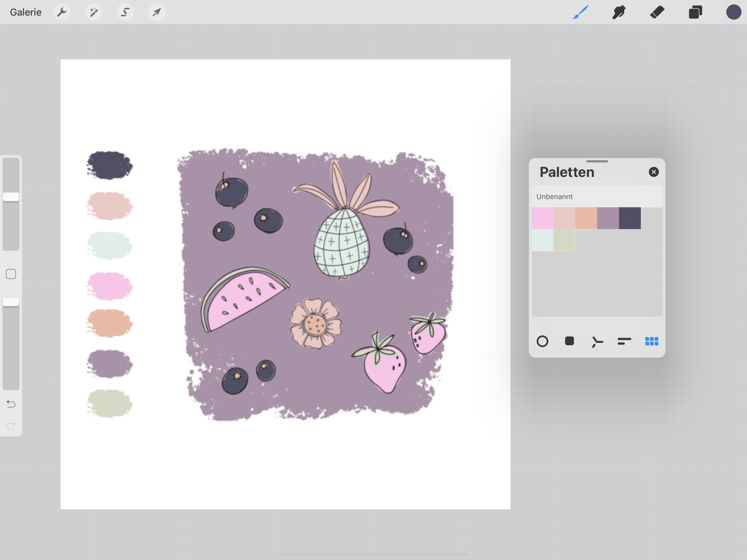The width and height of the screenshot is (747, 560).
Task: Click the Paletten panel title
Action: pos(567,172)
